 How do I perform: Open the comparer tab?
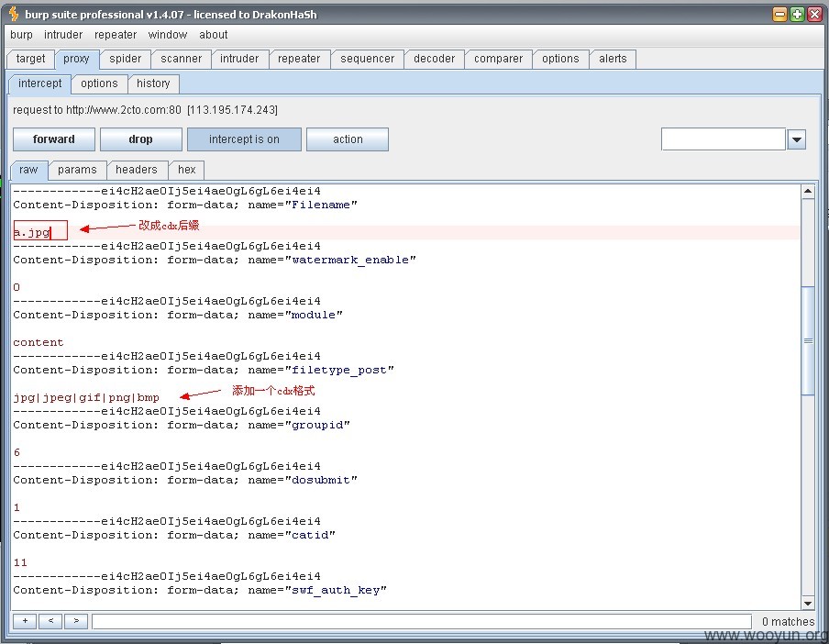pos(498,59)
